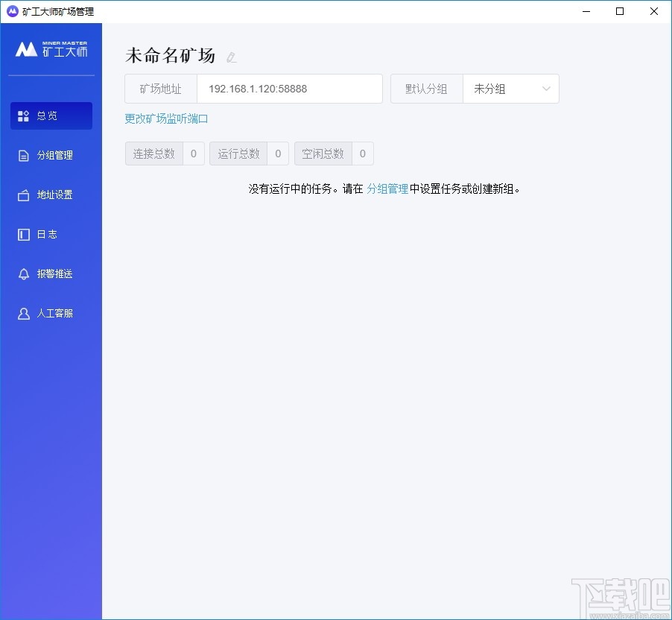Click the 更改矿场监听端口 link
The height and width of the screenshot is (620, 672).
point(166,118)
